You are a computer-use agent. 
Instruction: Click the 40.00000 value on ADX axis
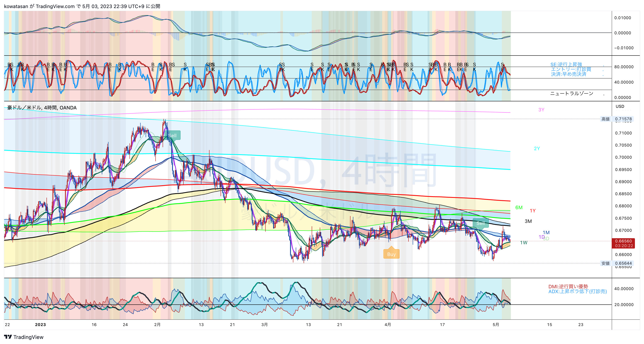click(x=624, y=288)
